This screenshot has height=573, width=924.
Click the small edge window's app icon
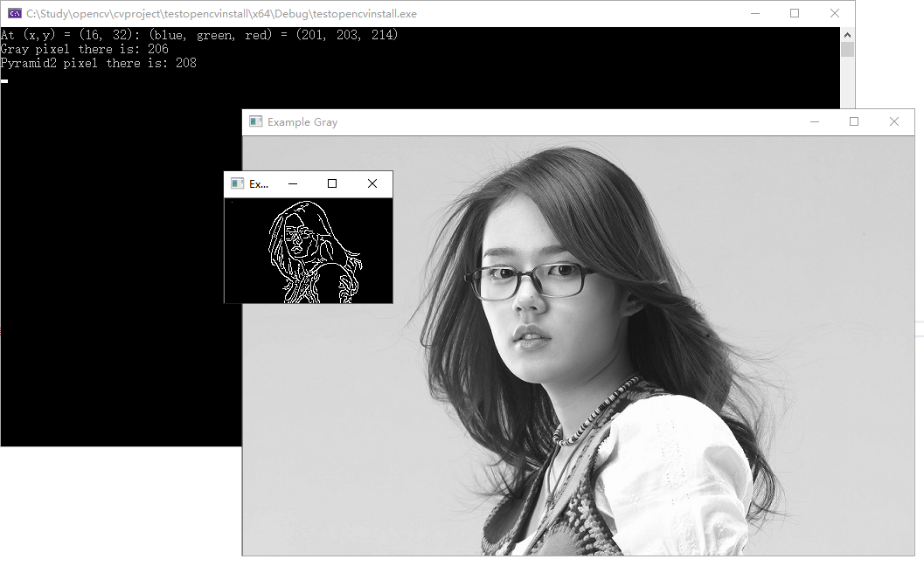tap(238, 183)
